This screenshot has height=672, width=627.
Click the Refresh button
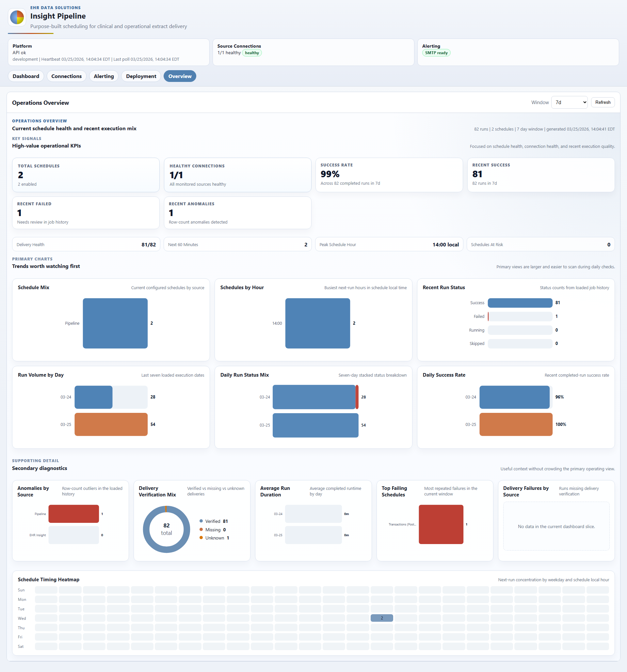603,102
